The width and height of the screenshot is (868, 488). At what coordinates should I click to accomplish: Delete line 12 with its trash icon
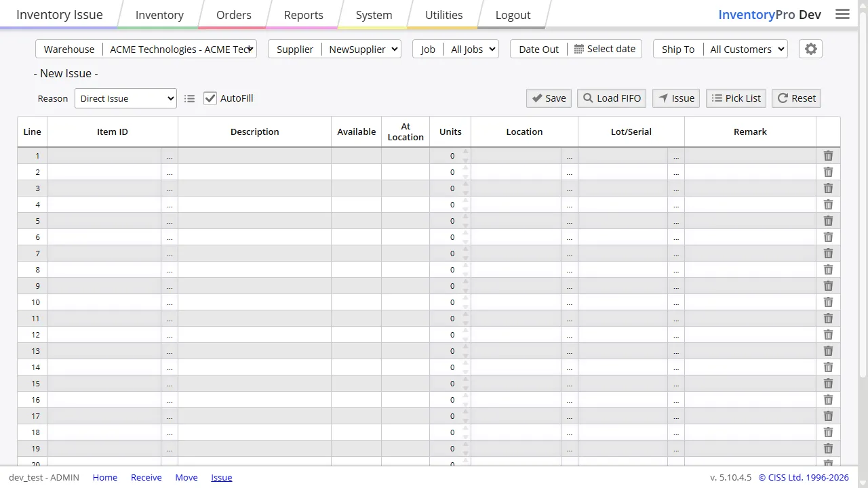[x=828, y=335]
